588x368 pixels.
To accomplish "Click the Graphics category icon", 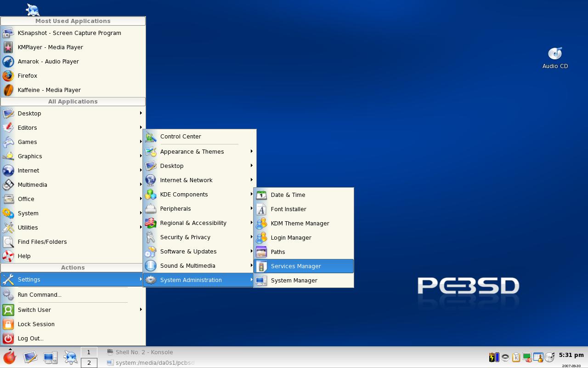I will tap(8, 156).
